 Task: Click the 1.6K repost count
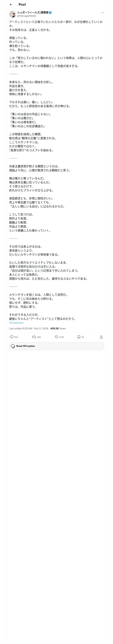[x=39, y=337]
